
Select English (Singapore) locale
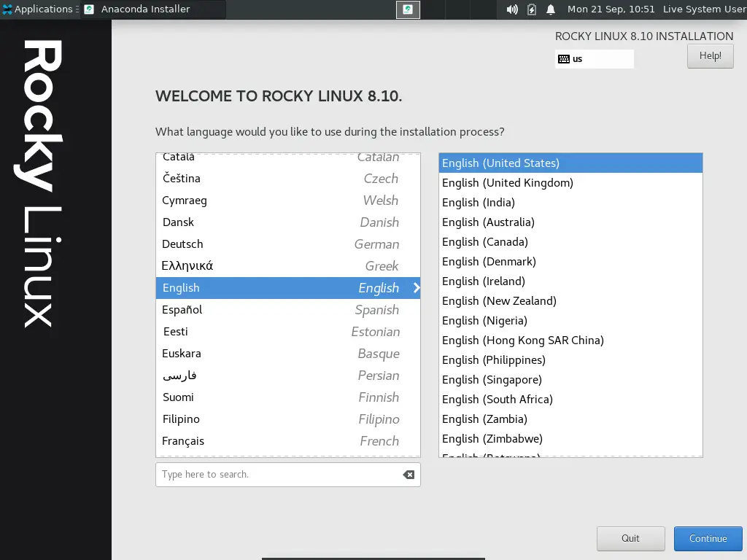click(570, 380)
